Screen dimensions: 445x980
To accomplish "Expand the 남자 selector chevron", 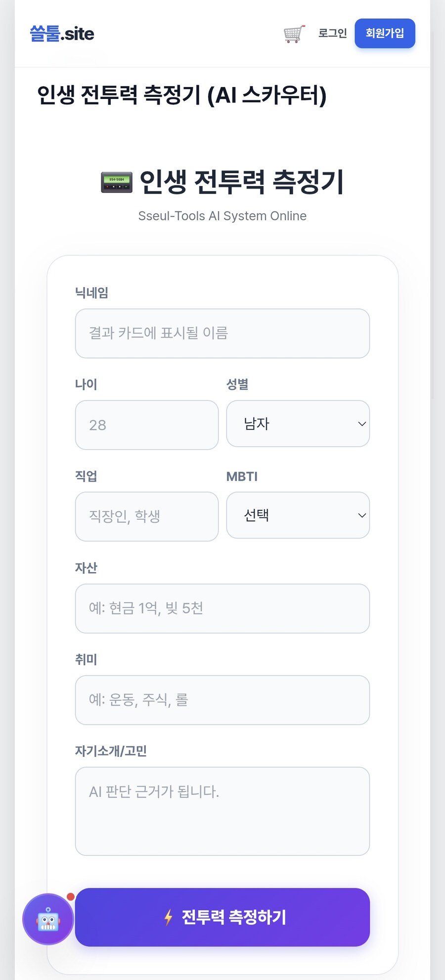I will pyautogui.click(x=360, y=424).
